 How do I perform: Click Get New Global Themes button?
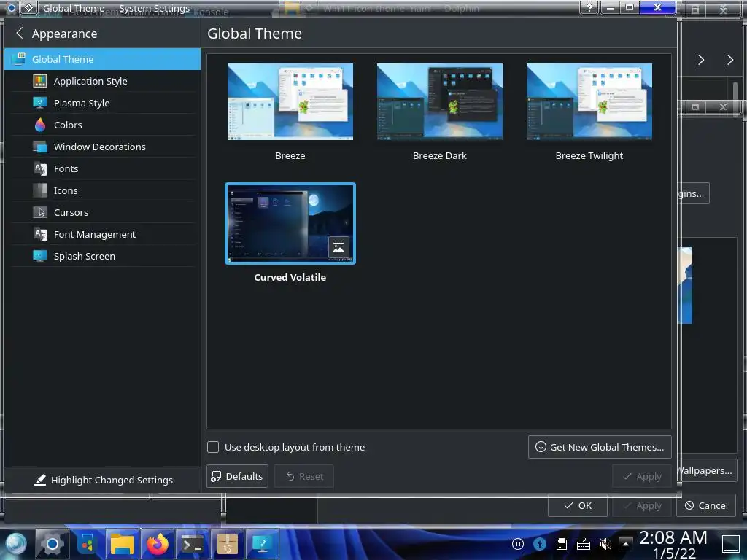click(x=600, y=447)
